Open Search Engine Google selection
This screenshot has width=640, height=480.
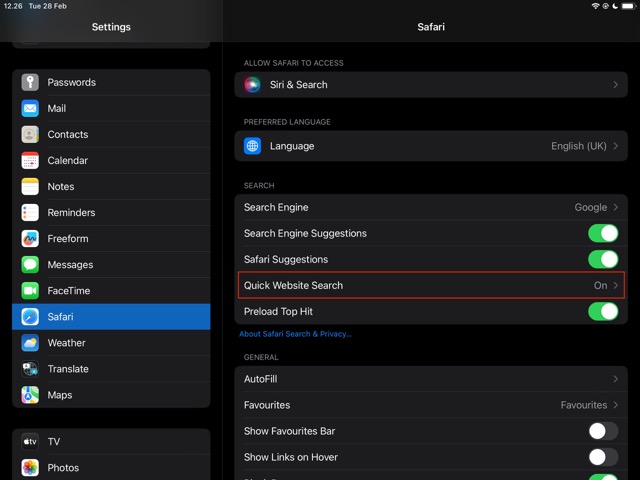click(432, 208)
